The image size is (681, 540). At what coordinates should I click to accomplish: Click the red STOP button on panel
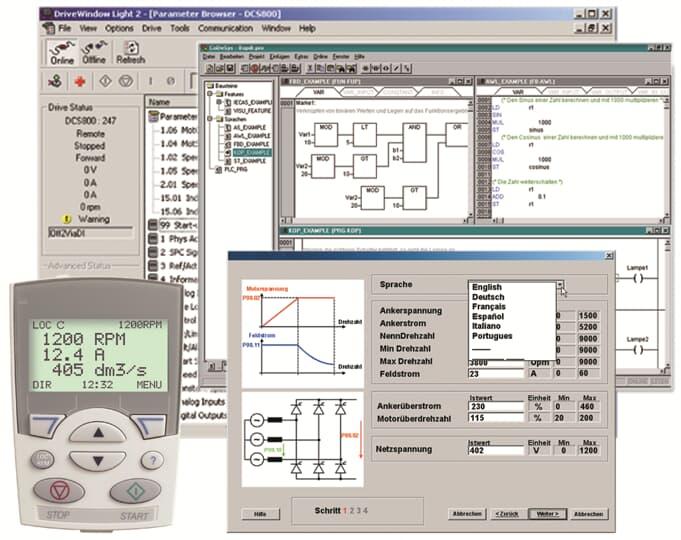tap(59, 491)
